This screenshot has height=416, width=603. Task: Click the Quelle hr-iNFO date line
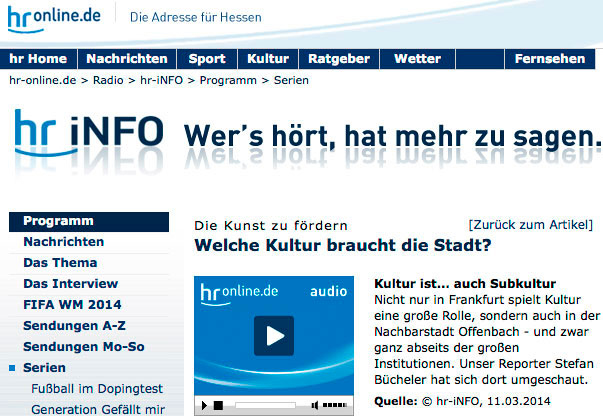click(462, 401)
